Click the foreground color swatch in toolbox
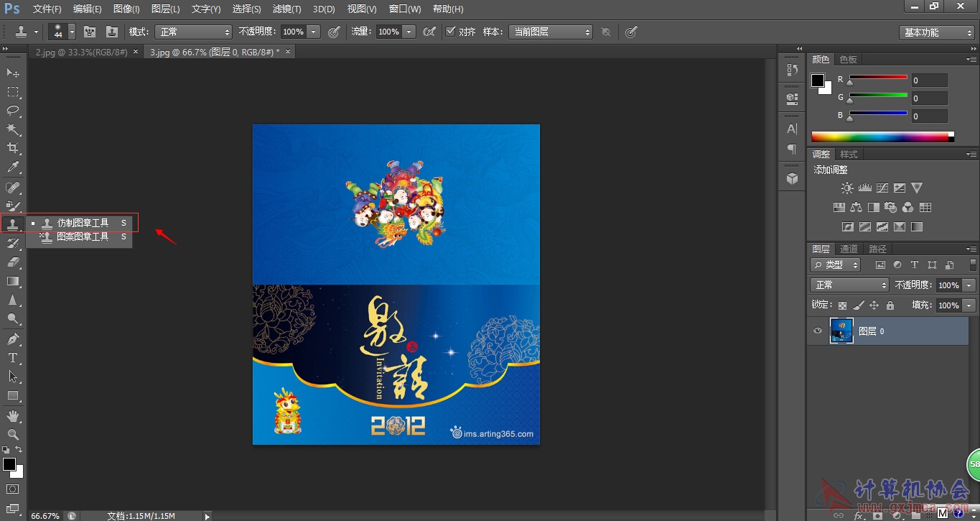 (9, 464)
